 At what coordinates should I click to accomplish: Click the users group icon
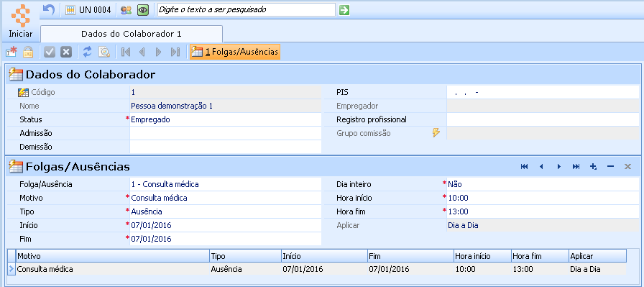(126, 10)
